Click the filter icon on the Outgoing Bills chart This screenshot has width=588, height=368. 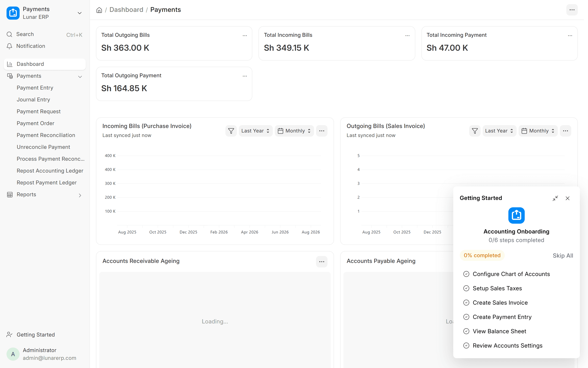(x=475, y=131)
